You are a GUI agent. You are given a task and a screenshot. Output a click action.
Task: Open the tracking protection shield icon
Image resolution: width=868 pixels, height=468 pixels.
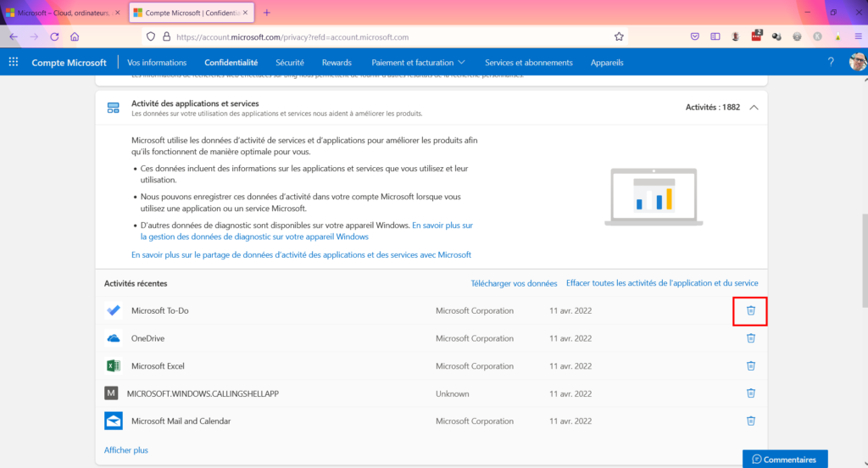151,37
